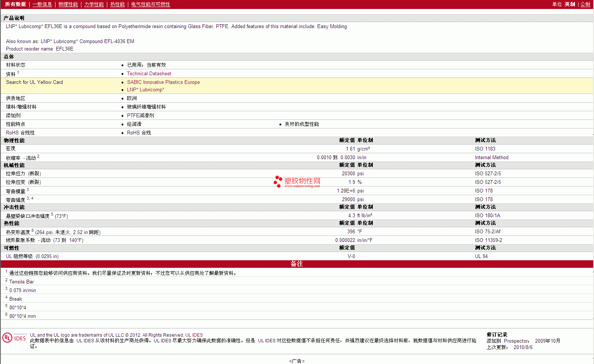Click the 产品说明 section header
Screen dimensions: 594x364
point(14,18)
